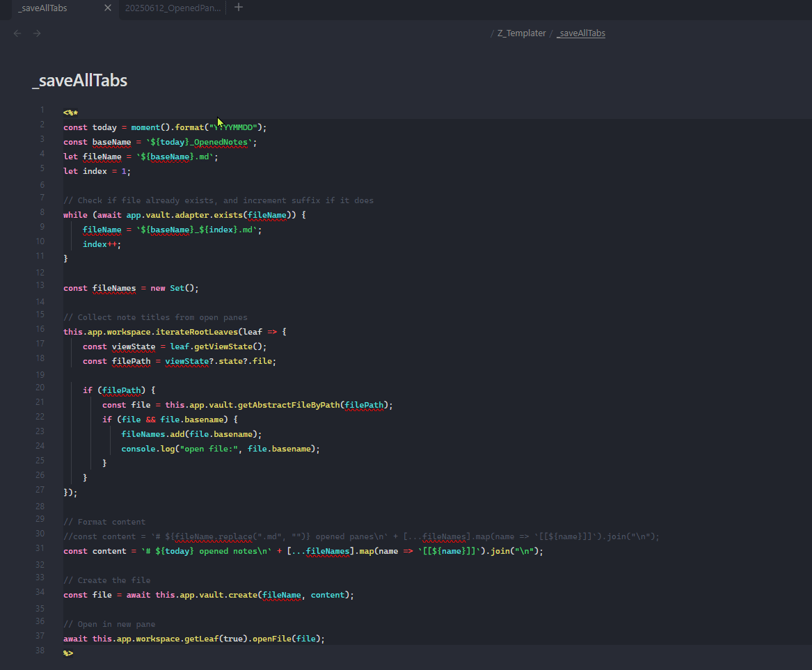Click the "YYYYMMDD" format string

click(x=233, y=127)
